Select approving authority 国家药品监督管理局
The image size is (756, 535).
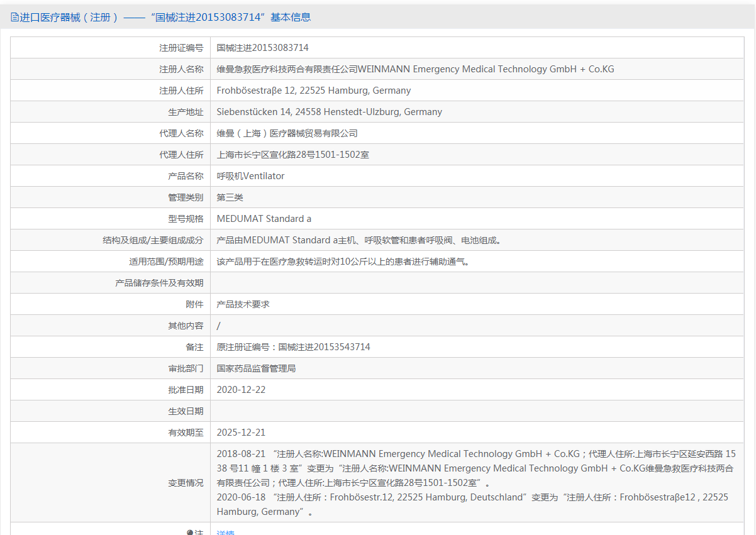pos(257,368)
